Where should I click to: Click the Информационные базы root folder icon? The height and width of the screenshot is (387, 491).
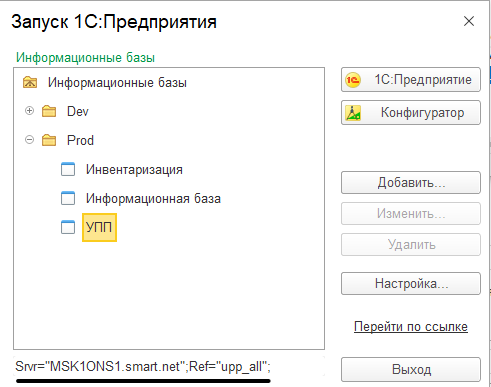point(30,82)
